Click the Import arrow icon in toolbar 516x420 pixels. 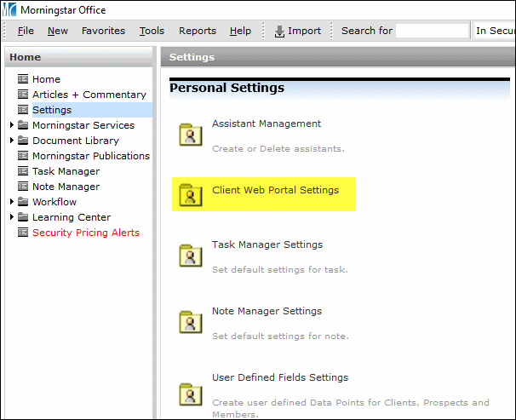pyautogui.click(x=280, y=32)
